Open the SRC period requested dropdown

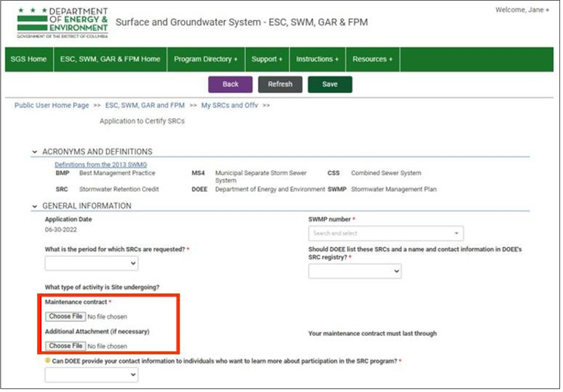tap(92, 264)
